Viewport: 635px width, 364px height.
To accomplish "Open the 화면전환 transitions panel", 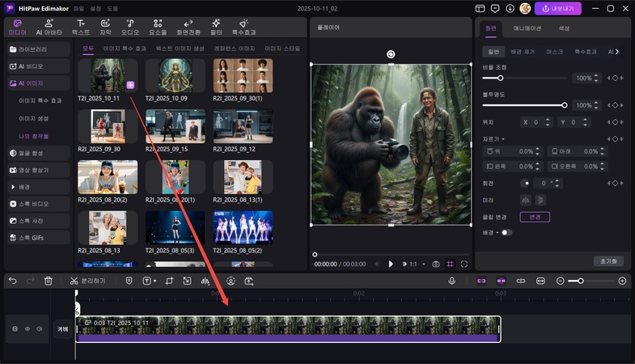I will click(188, 27).
